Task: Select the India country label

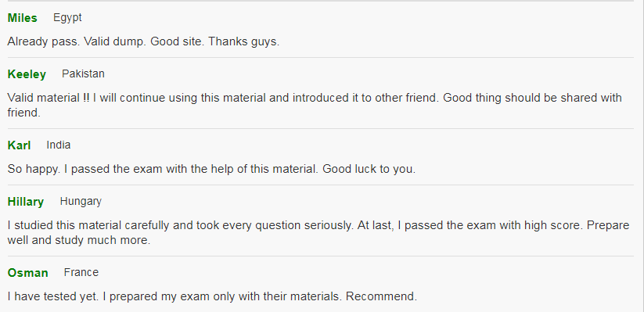Action: (x=59, y=145)
